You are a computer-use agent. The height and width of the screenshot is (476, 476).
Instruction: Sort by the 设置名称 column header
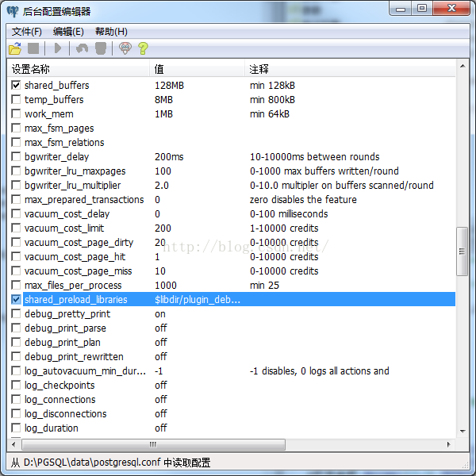pyautogui.click(x=79, y=69)
